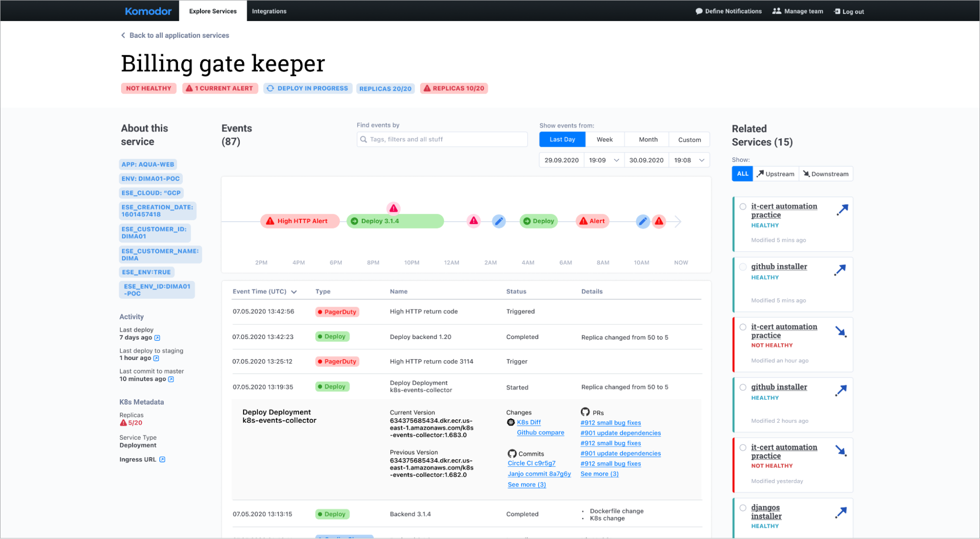This screenshot has height=539, width=980.
Task: Click the Find events search field
Action: pyautogui.click(x=442, y=139)
